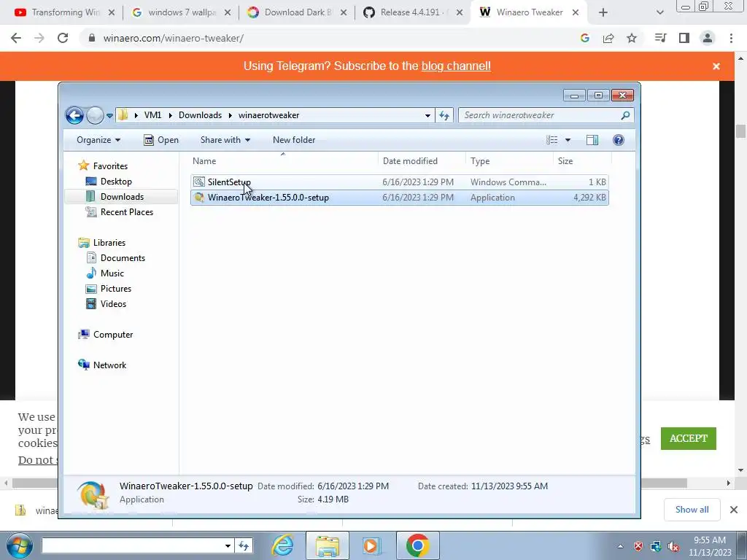The width and height of the screenshot is (747, 560).
Task: Open Explorer help icon
Action: pos(619,140)
